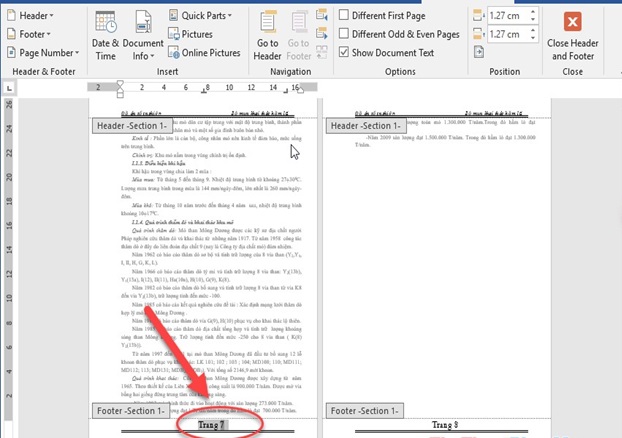The width and height of the screenshot is (622, 438).
Task: Insert an alignment tab
Action: (x=479, y=52)
